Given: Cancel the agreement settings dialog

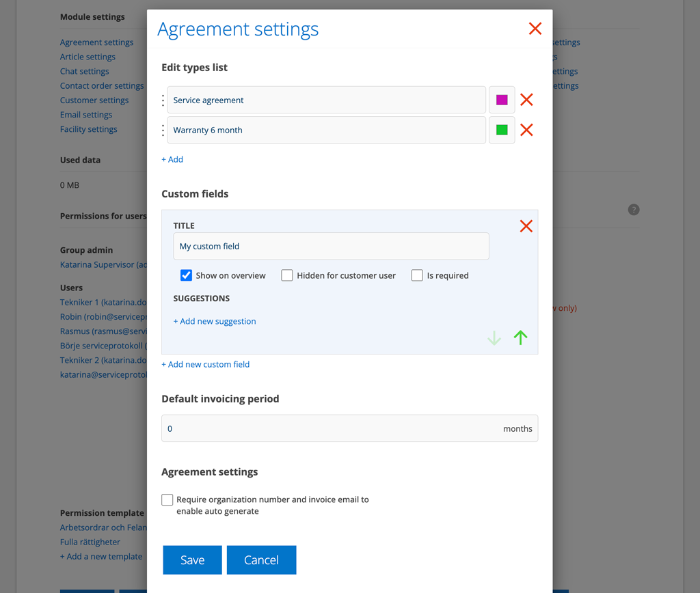Looking at the screenshot, I should pyautogui.click(x=261, y=560).
